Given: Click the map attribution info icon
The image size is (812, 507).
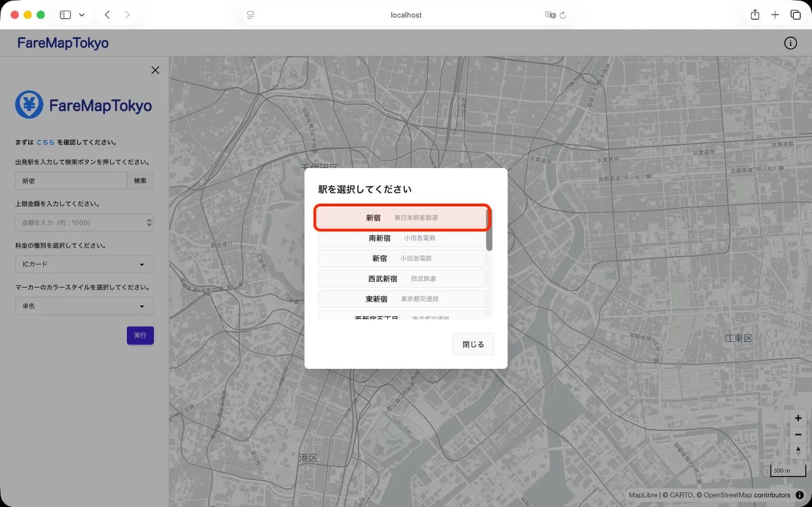Looking at the screenshot, I should (800, 495).
